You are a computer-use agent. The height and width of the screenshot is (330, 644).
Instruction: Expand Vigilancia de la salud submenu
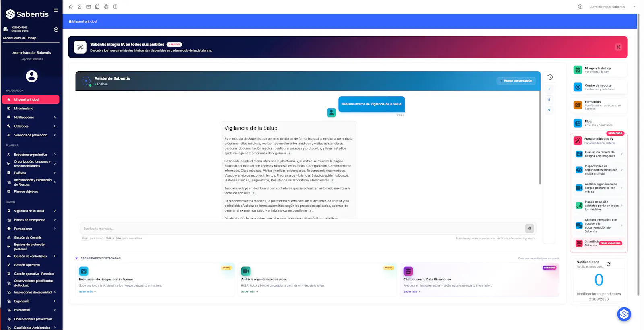[55, 211]
